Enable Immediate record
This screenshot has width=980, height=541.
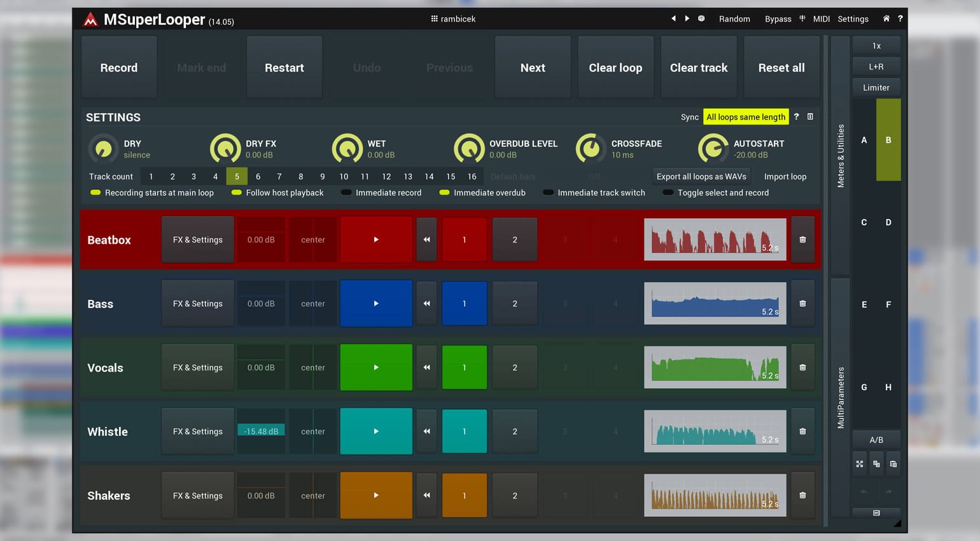pos(381,193)
